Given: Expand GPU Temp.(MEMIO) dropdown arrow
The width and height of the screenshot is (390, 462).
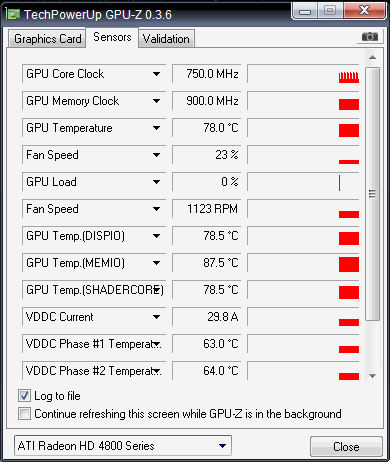Looking at the screenshot, I should pos(156,263).
